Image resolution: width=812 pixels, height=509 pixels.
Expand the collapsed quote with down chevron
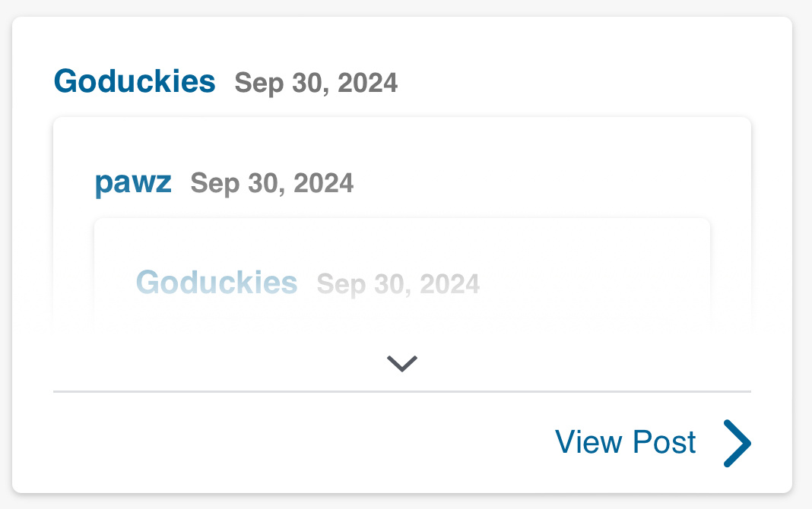402,364
